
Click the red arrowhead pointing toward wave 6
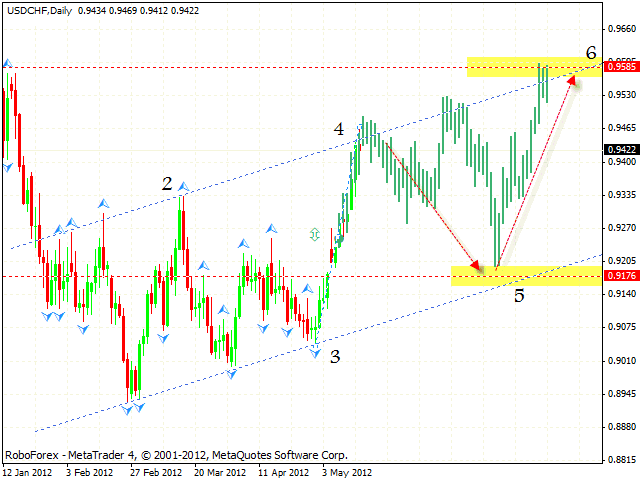[x=573, y=81]
